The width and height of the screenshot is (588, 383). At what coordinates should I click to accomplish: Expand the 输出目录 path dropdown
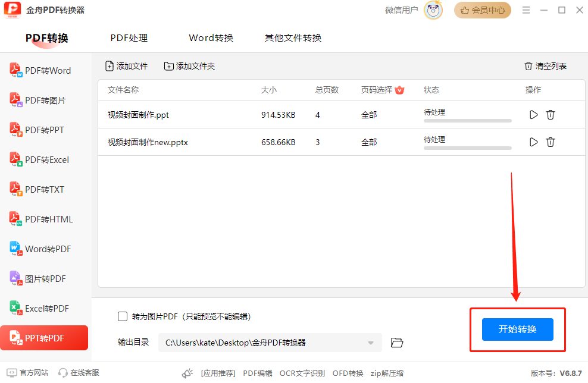(371, 343)
